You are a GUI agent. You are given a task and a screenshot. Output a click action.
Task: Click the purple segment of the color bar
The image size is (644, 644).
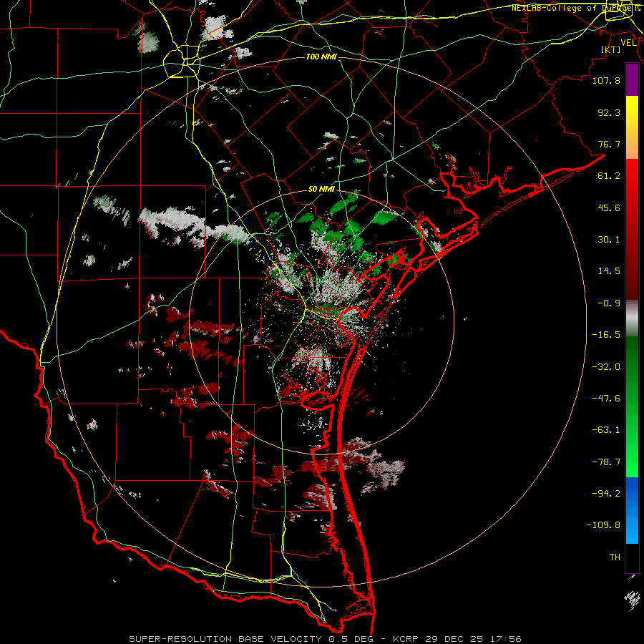632,80
